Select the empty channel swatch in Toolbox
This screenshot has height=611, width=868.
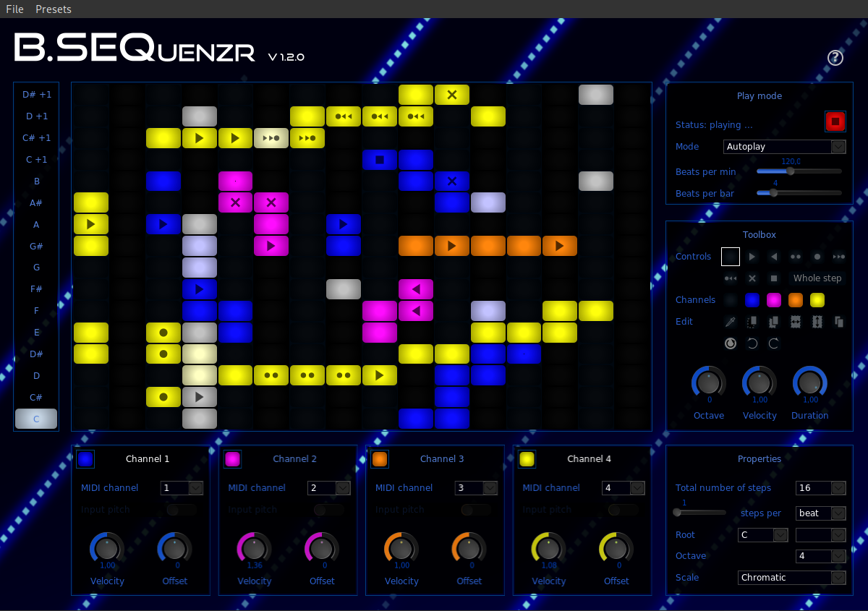tap(731, 300)
